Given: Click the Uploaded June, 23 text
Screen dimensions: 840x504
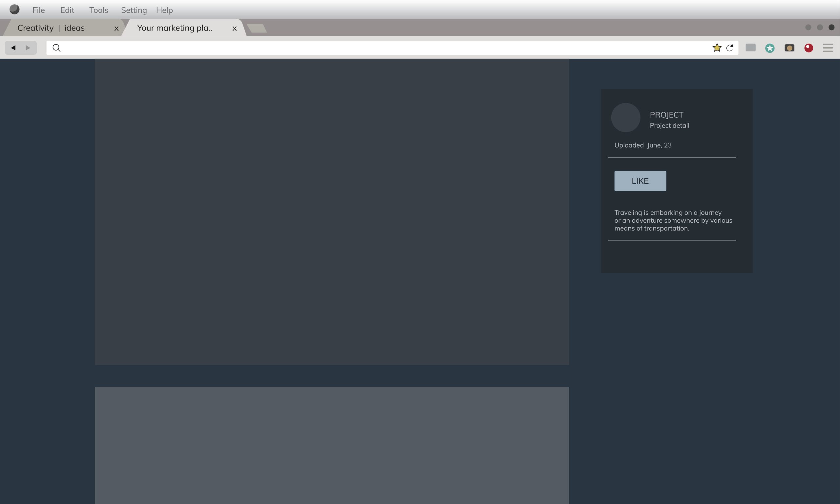Looking at the screenshot, I should 643,145.
